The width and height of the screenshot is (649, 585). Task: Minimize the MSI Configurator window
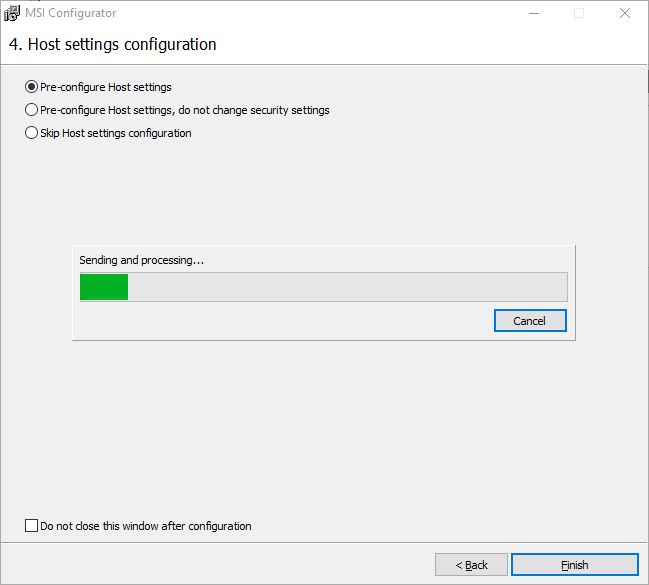pyautogui.click(x=532, y=14)
